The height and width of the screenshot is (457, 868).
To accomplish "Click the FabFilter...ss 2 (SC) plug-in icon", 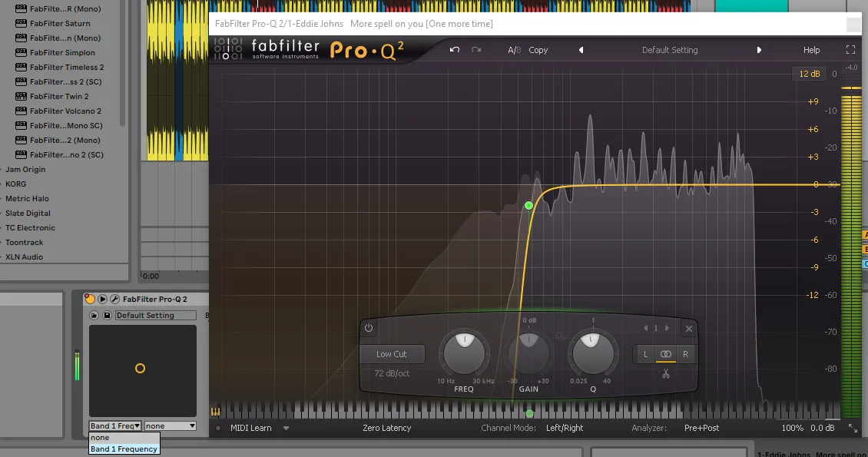I will coord(21,82).
